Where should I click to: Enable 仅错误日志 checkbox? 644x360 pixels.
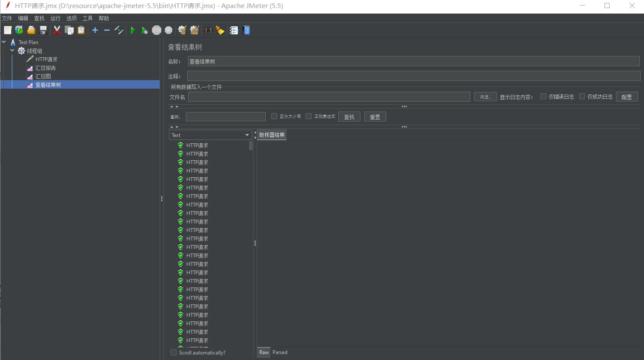(543, 96)
